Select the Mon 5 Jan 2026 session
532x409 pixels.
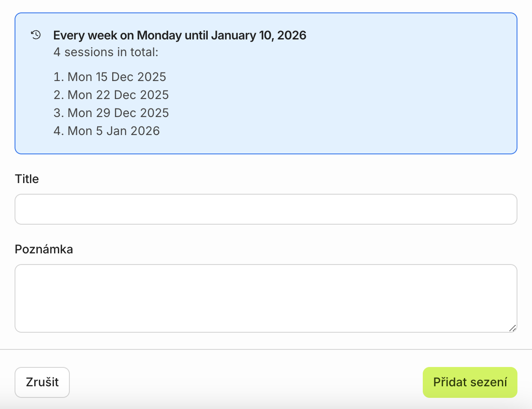114,131
